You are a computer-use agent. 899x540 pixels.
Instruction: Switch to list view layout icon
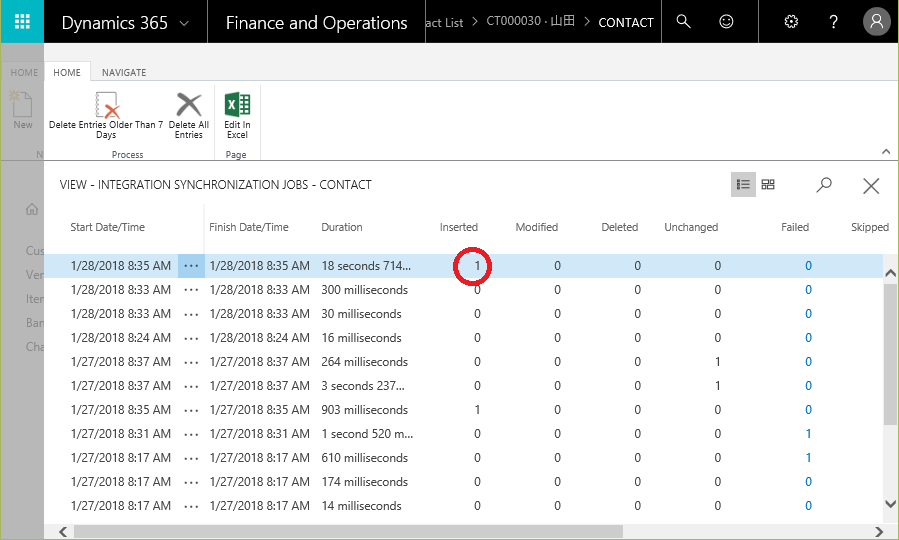point(743,185)
